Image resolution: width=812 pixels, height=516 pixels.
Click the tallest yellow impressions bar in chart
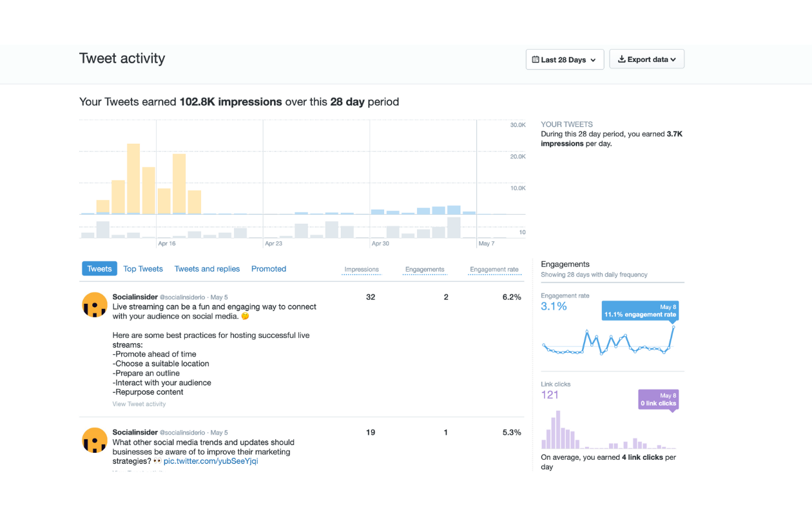[x=133, y=179]
